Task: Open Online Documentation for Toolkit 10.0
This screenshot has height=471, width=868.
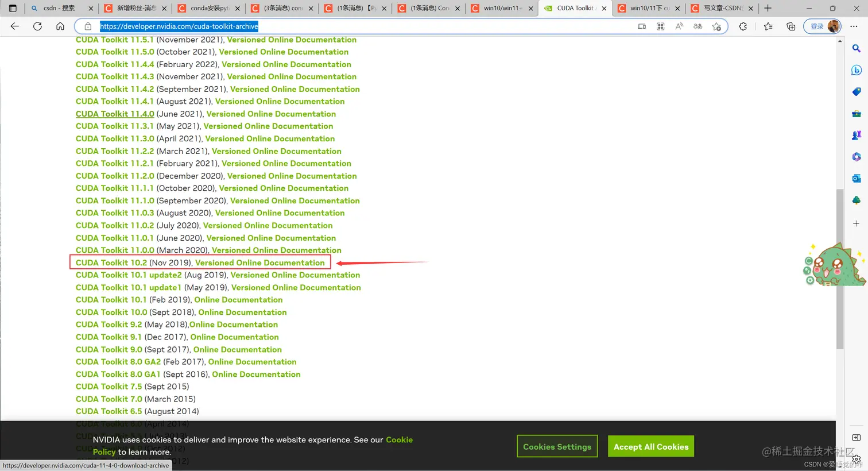Action: (242, 312)
